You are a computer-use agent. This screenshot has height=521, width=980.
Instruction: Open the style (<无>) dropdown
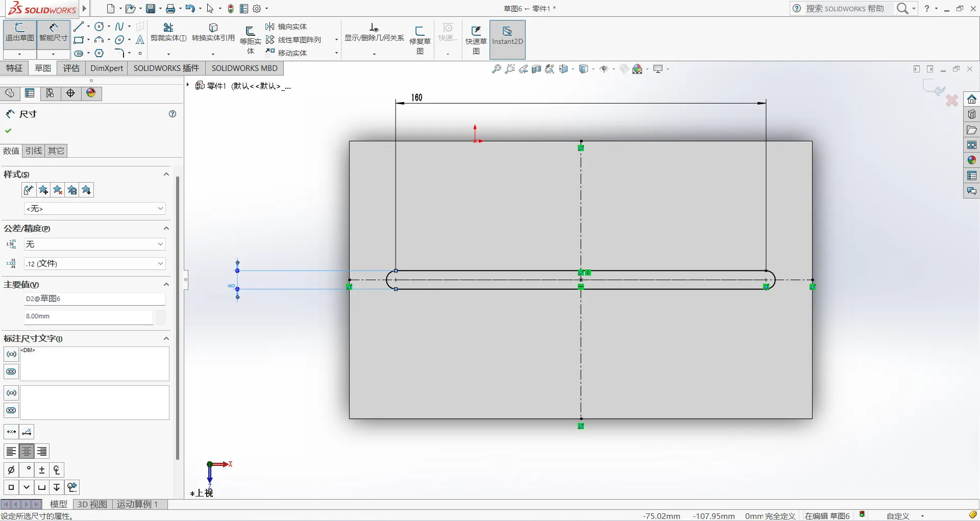point(95,209)
